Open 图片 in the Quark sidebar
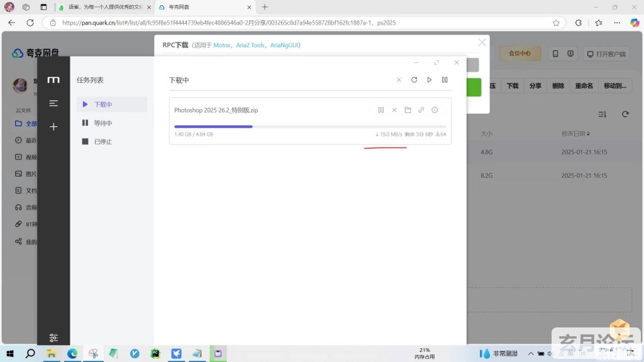Screen dimensions: 644x362 (x=26, y=173)
